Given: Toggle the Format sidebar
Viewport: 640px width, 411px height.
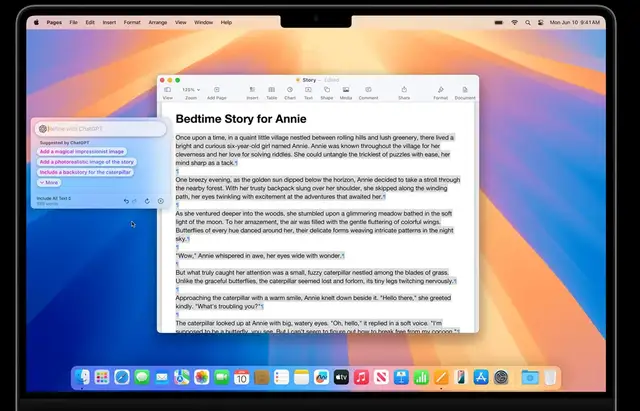Looking at the screenshot, I should tap(440, 91).
